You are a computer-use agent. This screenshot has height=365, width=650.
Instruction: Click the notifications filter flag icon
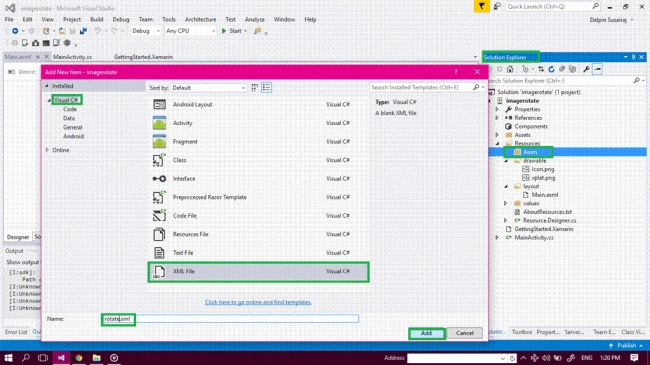(481, 6)
